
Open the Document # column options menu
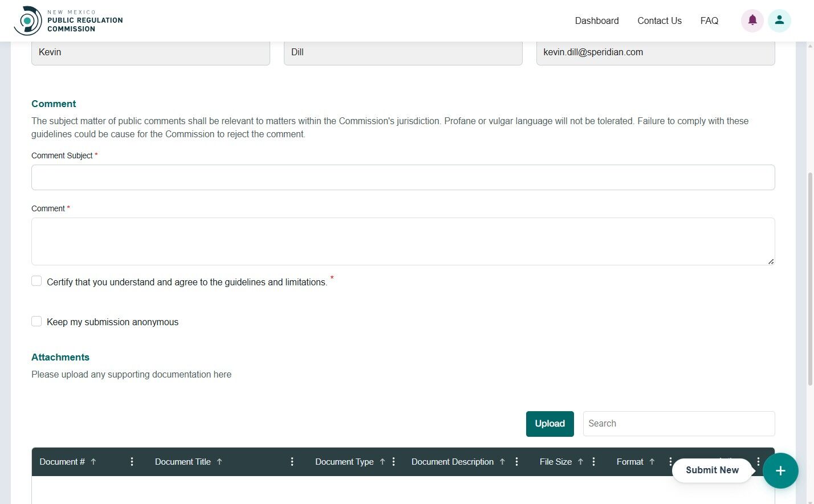point(132,462)
